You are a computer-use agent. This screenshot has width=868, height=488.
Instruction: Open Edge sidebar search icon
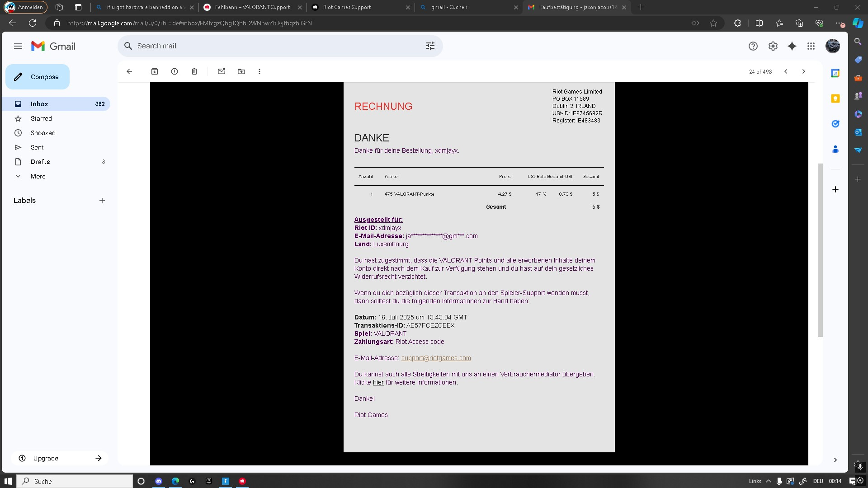coord(858,42)
